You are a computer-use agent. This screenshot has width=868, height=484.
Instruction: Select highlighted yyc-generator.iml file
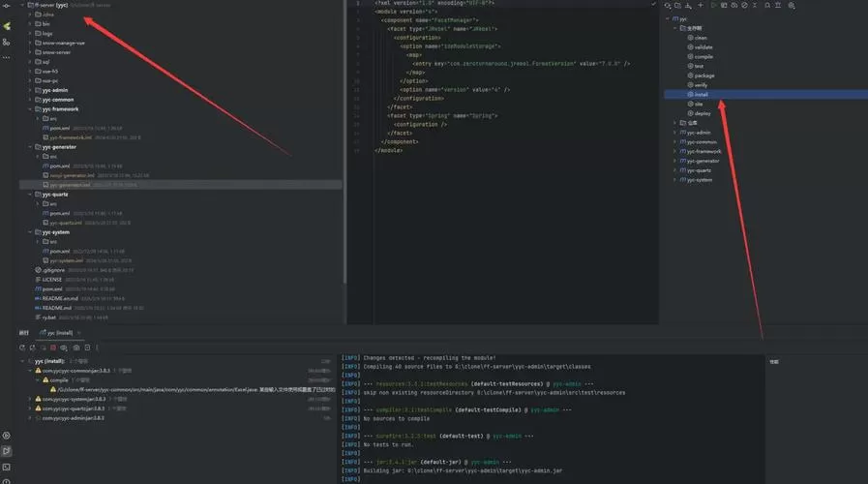coord(66,185)
